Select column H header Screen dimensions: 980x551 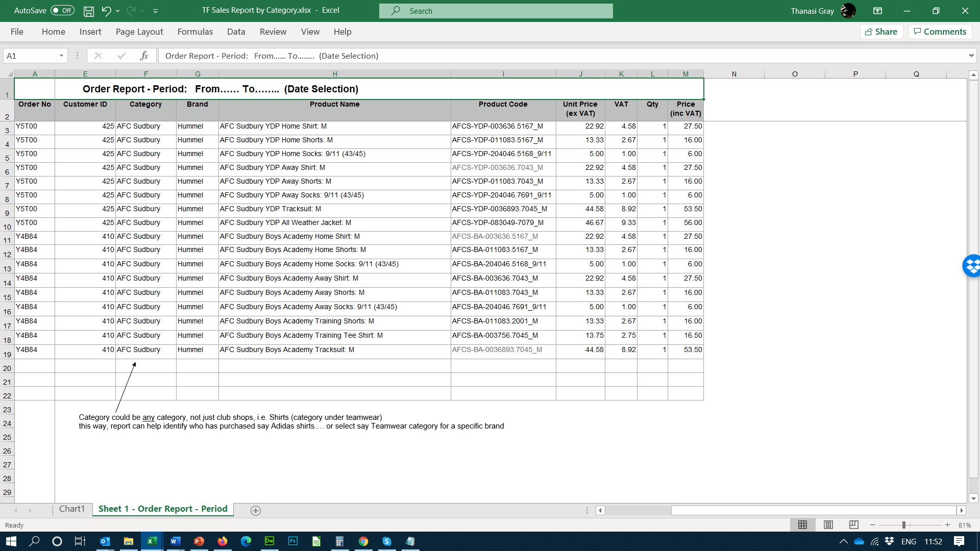tap(335, 74)
